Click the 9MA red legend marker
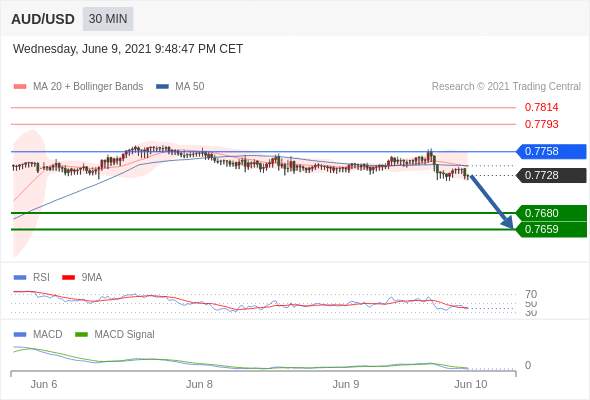 tap(68, 278)
